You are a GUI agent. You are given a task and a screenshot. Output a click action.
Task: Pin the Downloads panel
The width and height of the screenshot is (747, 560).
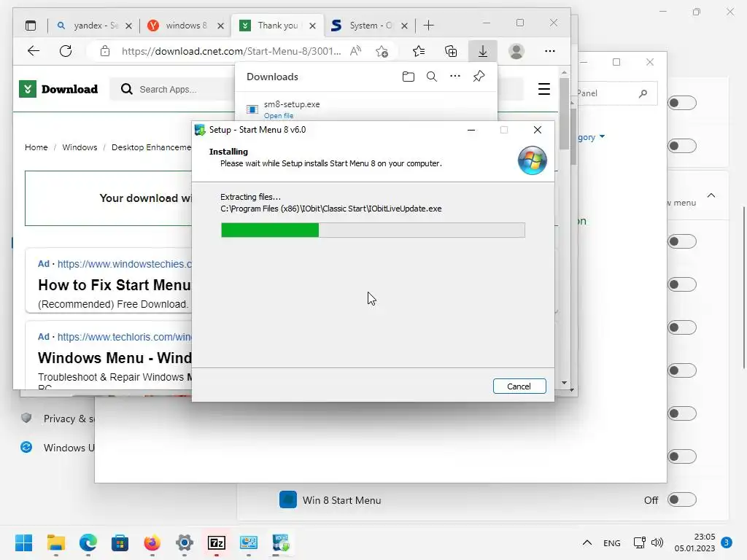click(479, 76)
